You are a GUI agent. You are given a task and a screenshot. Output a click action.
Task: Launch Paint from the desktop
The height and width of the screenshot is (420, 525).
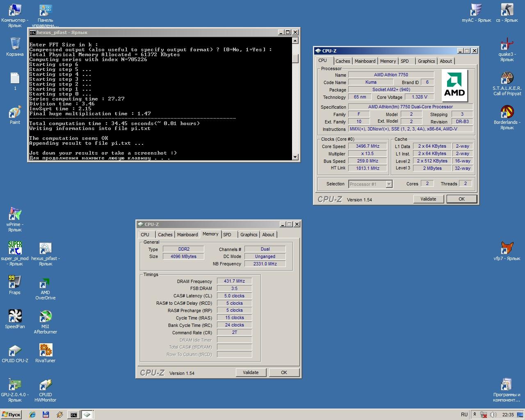coord(15,115)
